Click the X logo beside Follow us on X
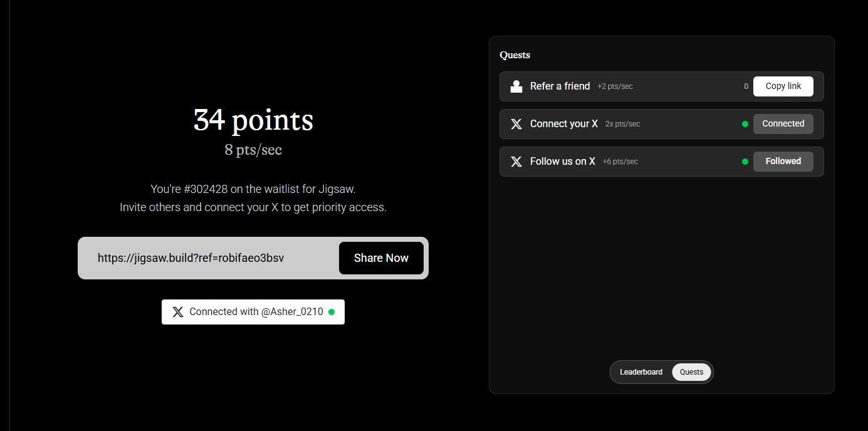This screenshot has height=431, width=868. tap(516, 162)
